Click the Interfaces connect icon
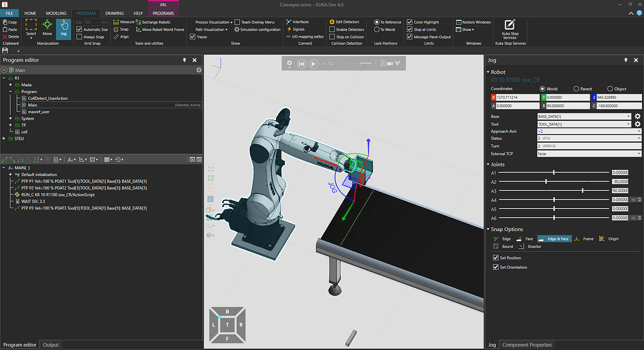Viewport: 644px width, 350px height. [x=297, y=22]
